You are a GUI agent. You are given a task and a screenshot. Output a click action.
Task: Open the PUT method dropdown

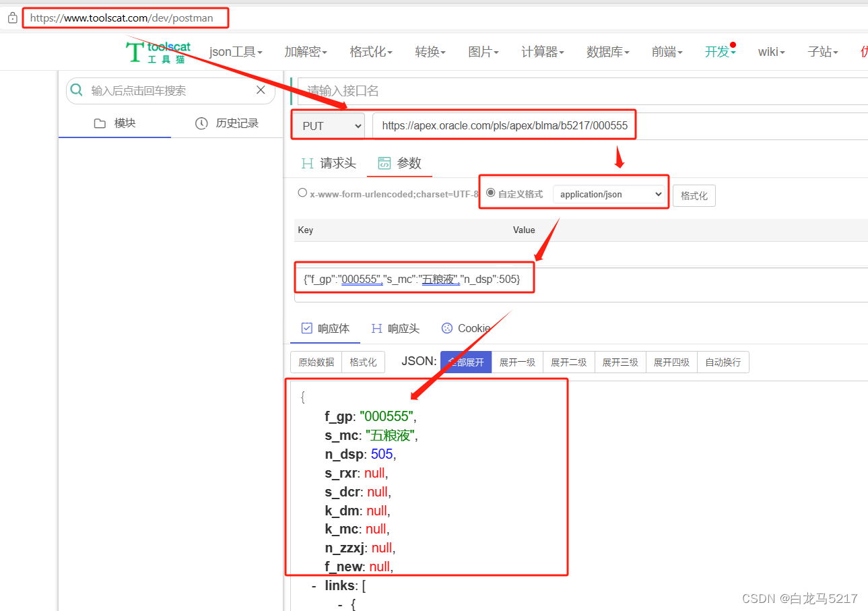pyautogui.click(x=329, y=125)
